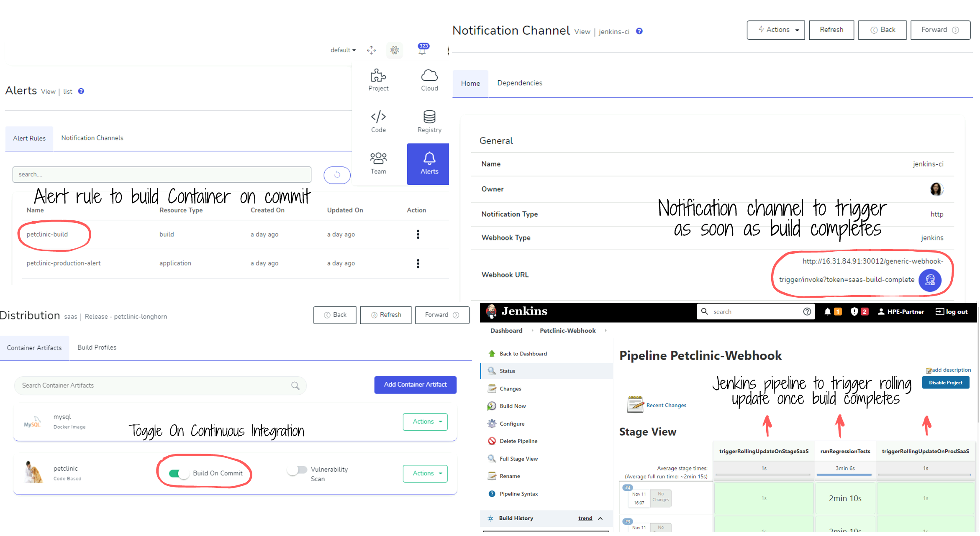Viewport: 980px width, 536px height.
Task: Open the Code menu tile
Action: coord(378,122)
